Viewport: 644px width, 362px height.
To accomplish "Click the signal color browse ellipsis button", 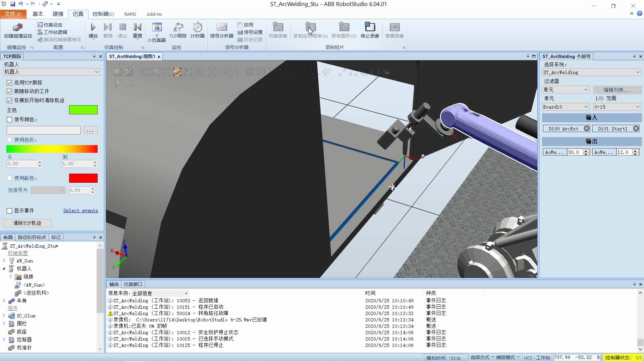I will (90, 130).
